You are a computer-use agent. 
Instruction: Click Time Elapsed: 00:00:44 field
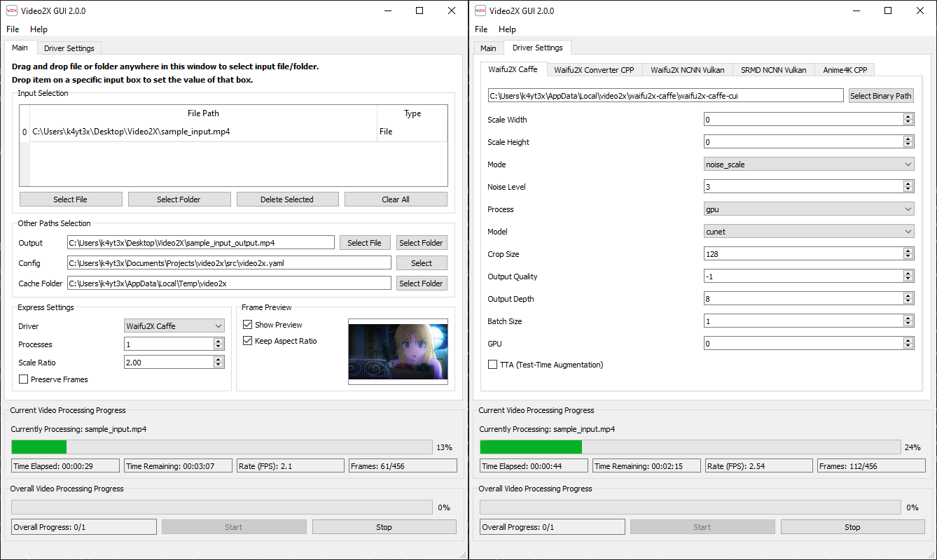pos(535,466)
